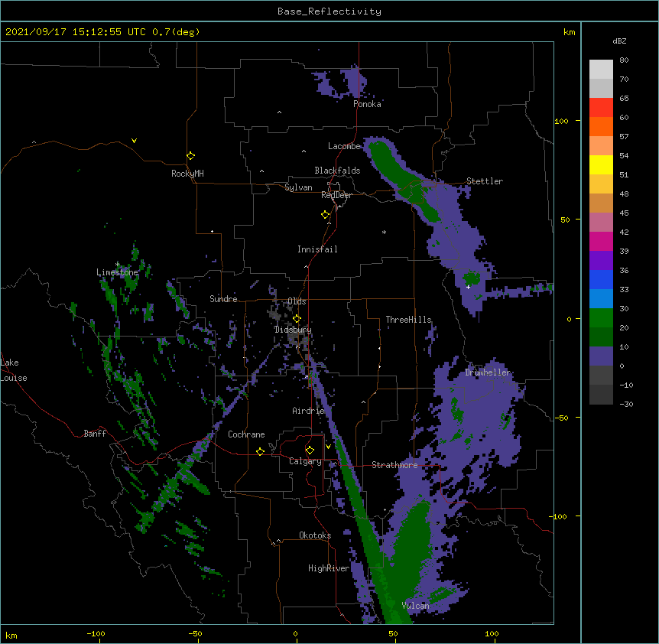This screenshot has width=659, height=644.
Task: Select the Calgary label
Action: 305,461
